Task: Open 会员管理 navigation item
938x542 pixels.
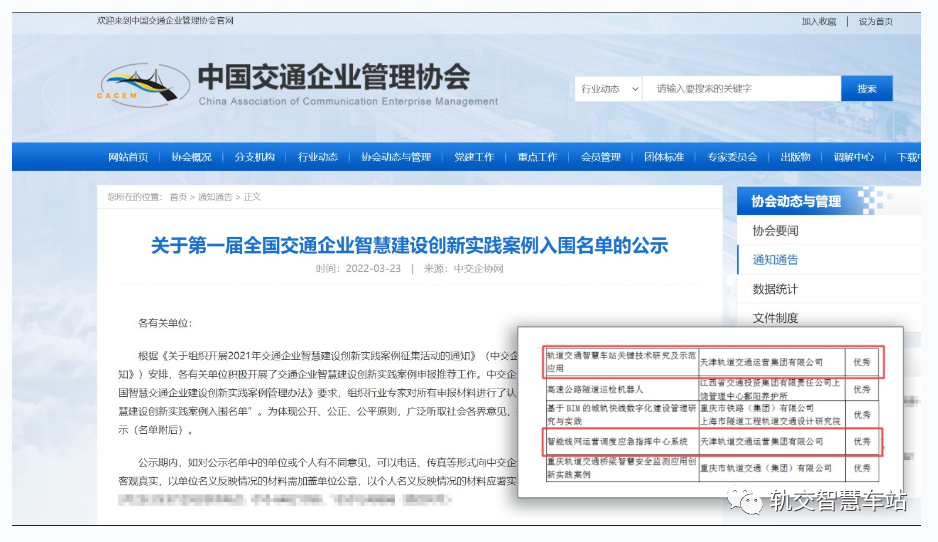Action: click(601, 157)
